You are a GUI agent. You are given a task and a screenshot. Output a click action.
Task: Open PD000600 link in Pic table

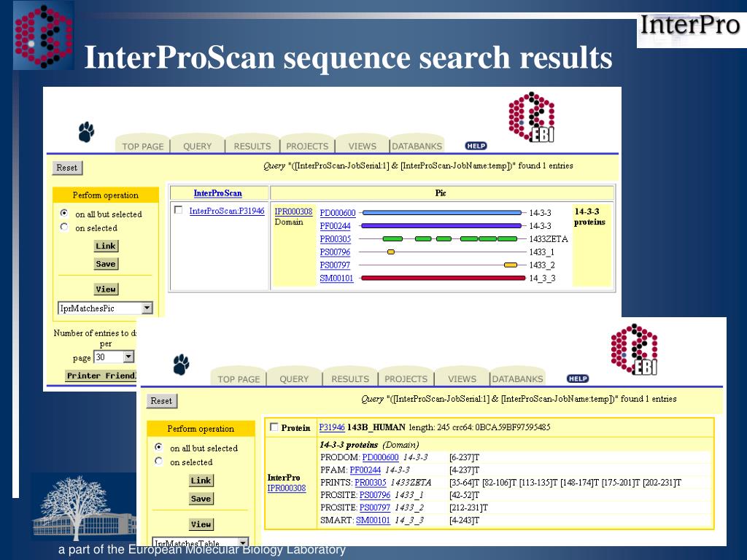338,213
